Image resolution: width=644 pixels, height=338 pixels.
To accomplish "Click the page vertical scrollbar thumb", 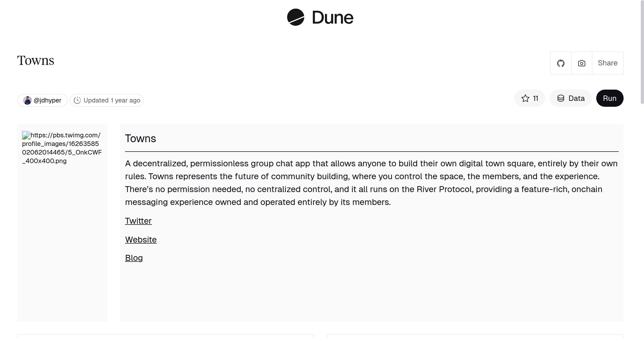I will coord(642,51).
